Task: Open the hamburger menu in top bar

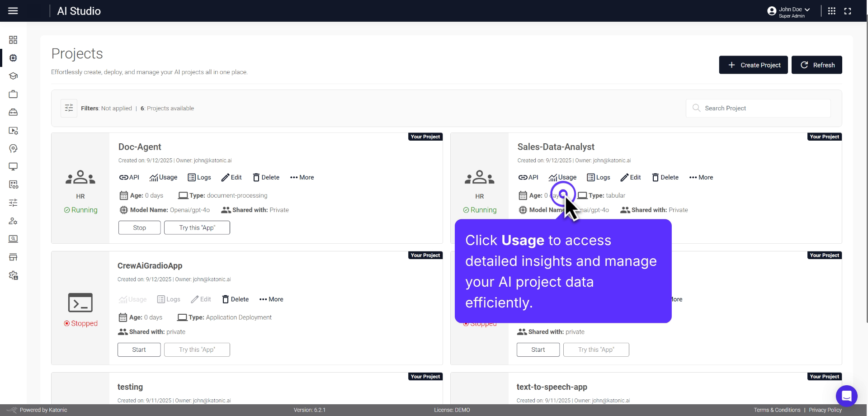Action: pos(13,10)
